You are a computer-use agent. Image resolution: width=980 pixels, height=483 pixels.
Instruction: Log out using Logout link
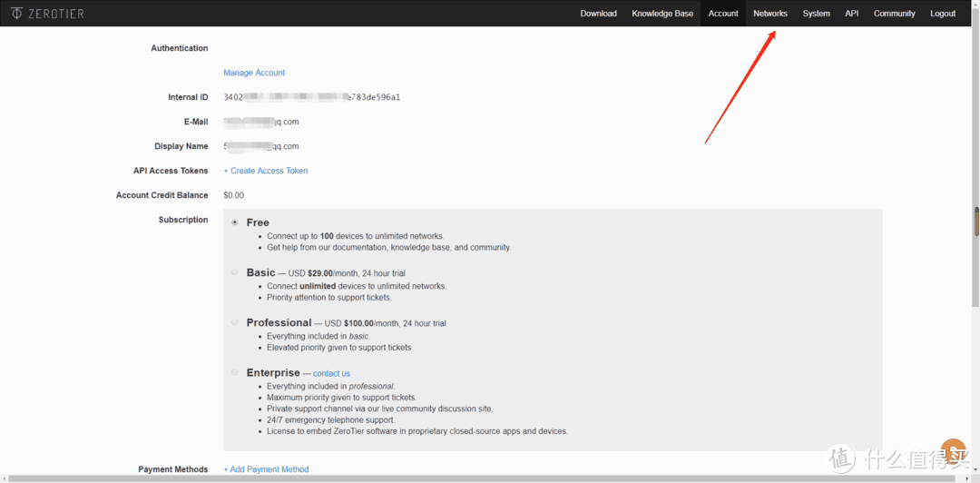pos(943,13)
